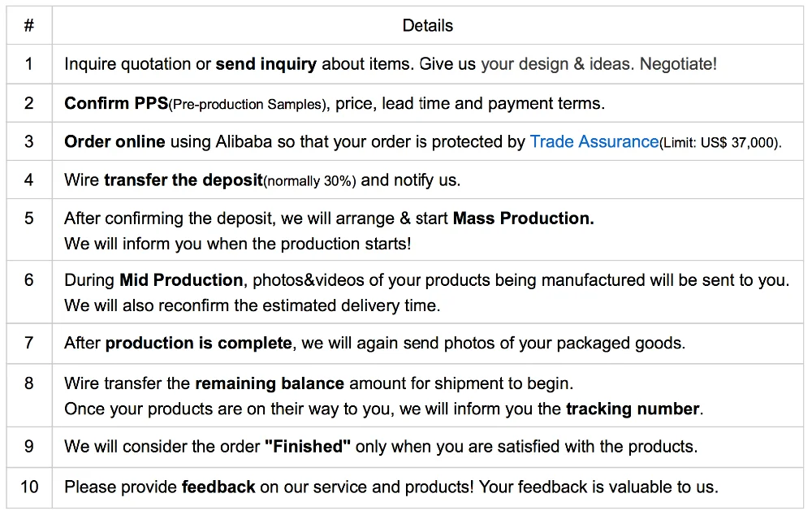Image resolution: width=812 pixels, height=515 pixels.
Task: Click the bold 'send inquiry' text
Action: (266, 63)
